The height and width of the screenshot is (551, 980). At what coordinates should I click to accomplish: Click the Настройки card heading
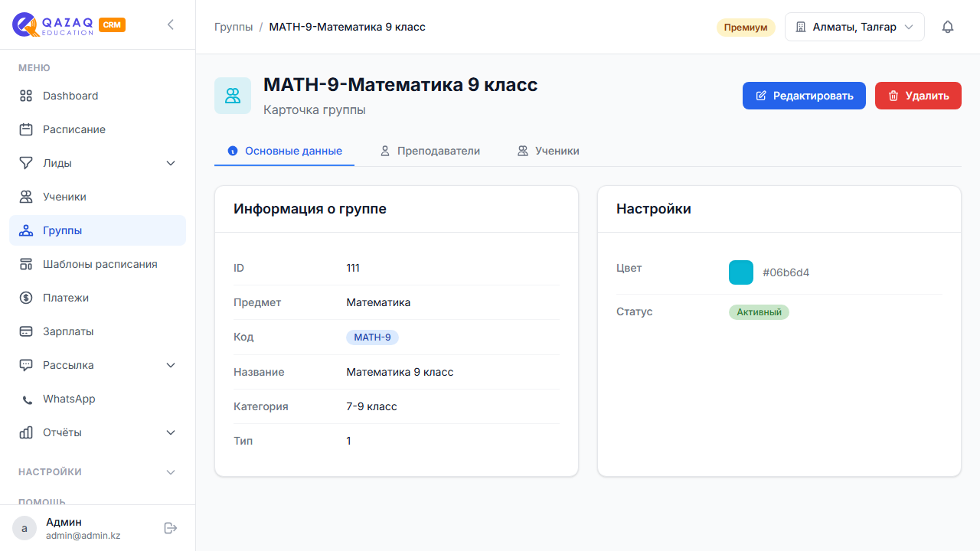click(x=654, y=209)
